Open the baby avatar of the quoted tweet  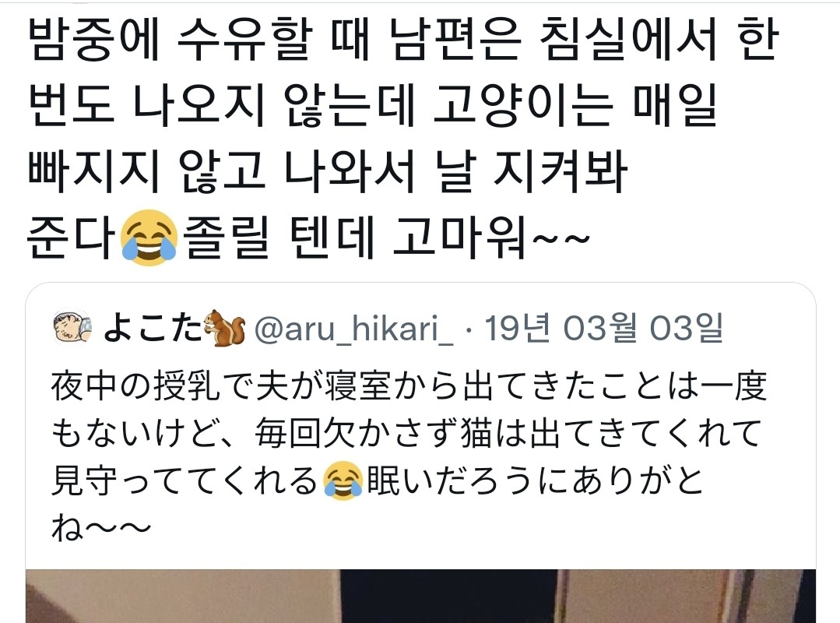(x=72, y=327)
